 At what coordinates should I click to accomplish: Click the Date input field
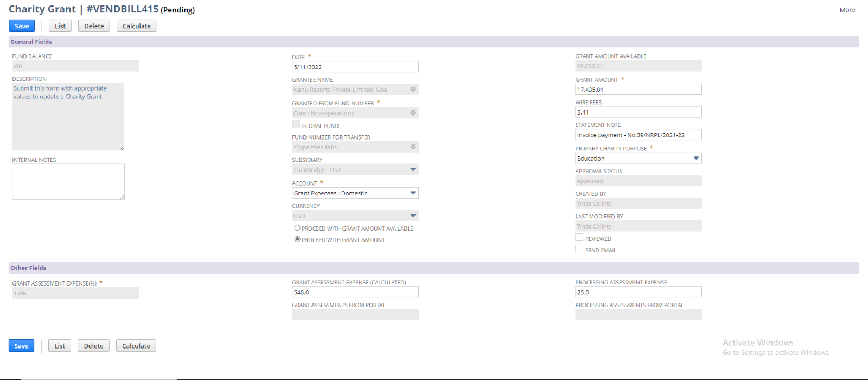click(355, 67)
